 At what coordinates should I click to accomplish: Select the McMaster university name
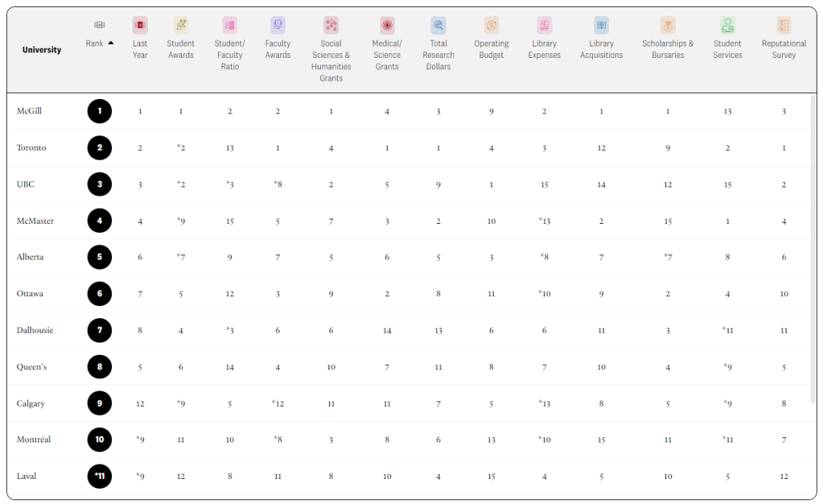pyautogui.click(x=35, y=221)
